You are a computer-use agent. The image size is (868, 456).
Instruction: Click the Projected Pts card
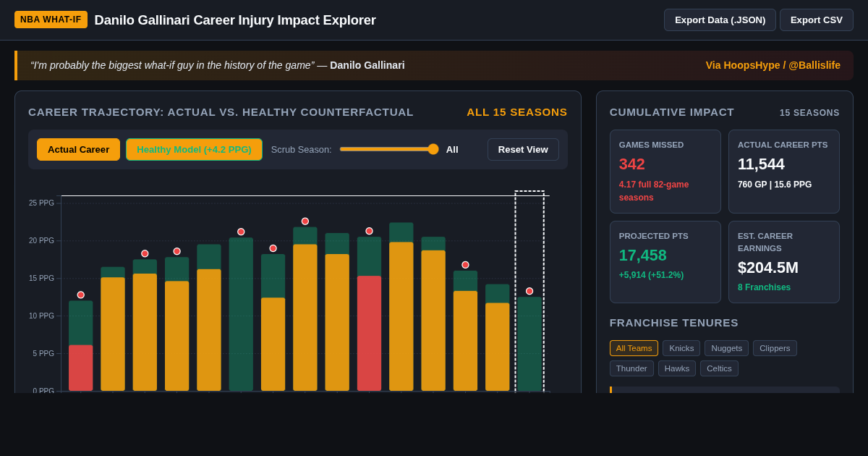click(665, 262)
